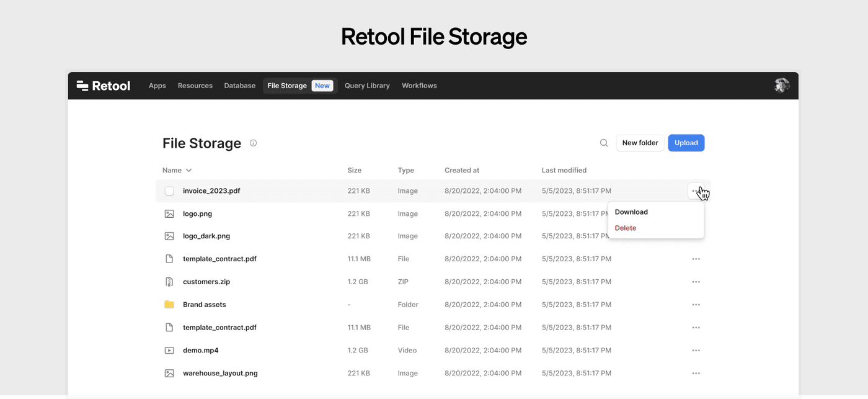Choose Download from the context menu
This screenshot has height=399, width=868.
pos(631,212)
